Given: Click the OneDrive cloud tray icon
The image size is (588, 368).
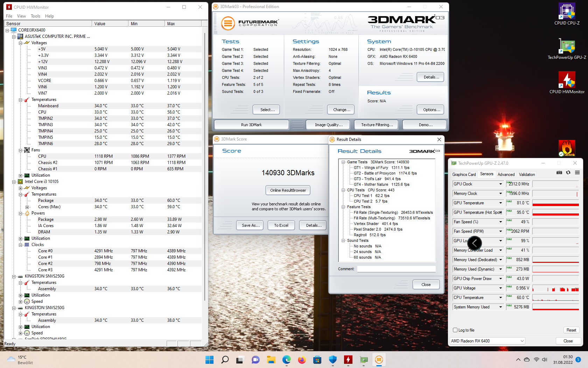Looking at the screenshot, I should click(x=527, y=360).
